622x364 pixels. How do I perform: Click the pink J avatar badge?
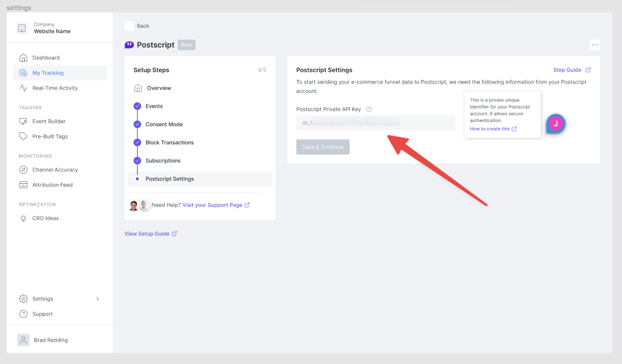click(x=555, y=124)
